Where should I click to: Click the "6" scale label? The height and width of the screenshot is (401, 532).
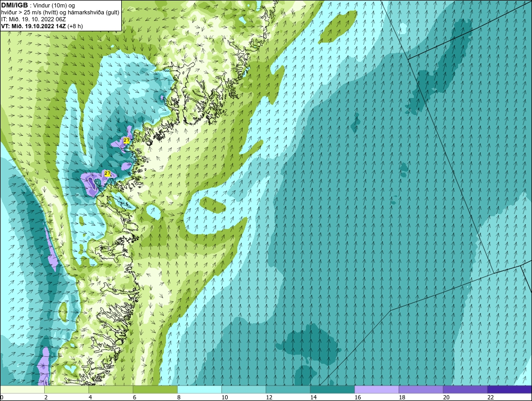point(135,397)
